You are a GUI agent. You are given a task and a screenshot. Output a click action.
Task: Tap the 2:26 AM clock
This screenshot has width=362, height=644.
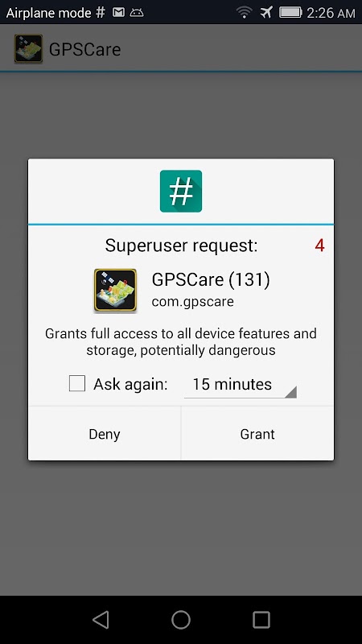(331, 13)
